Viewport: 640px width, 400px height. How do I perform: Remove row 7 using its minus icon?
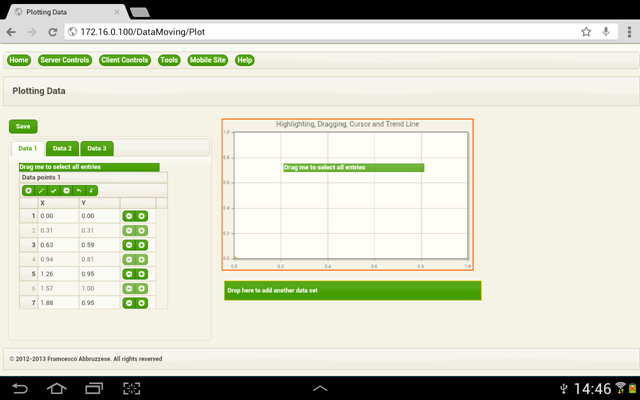[129, 303]
